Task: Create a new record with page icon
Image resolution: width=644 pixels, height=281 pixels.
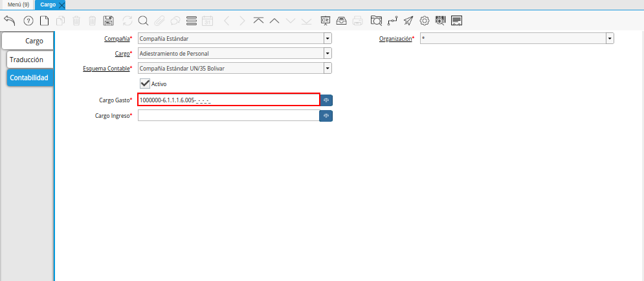Action: tap(43, 21)
